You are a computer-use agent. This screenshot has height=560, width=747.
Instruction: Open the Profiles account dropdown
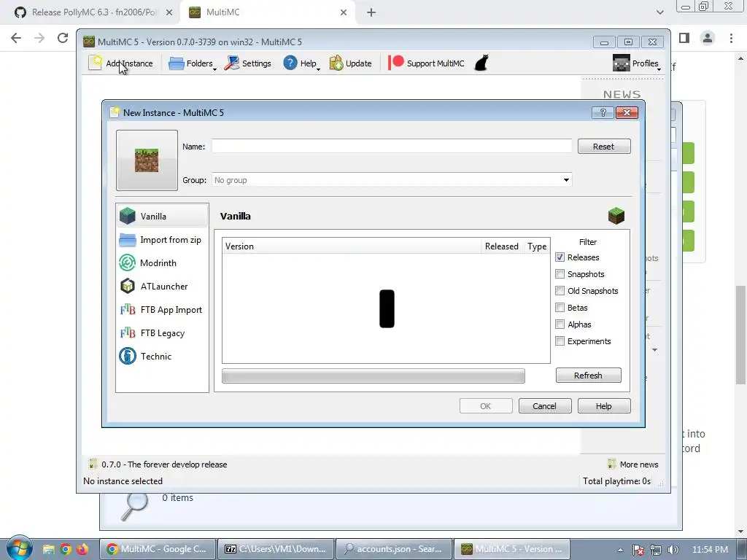click(x=636, y=63)
